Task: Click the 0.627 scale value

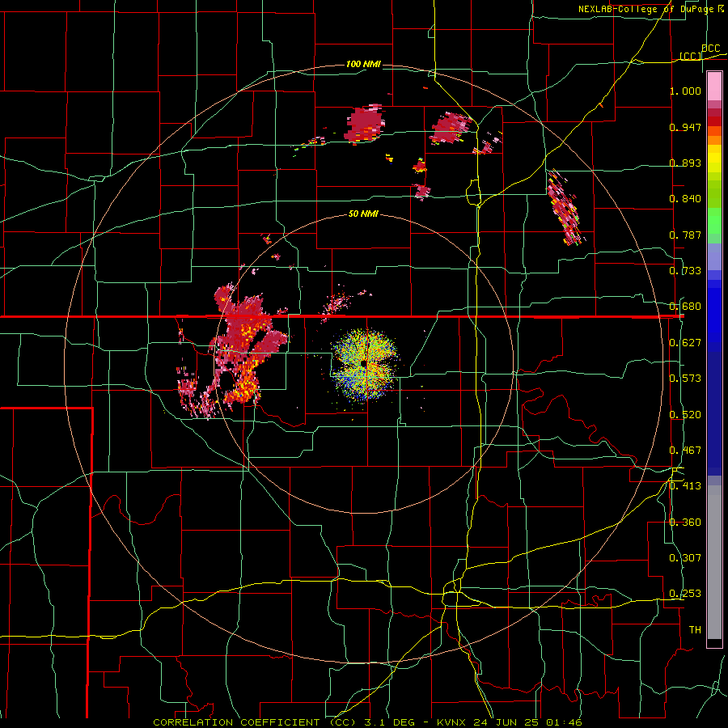Action: (685, 343)
